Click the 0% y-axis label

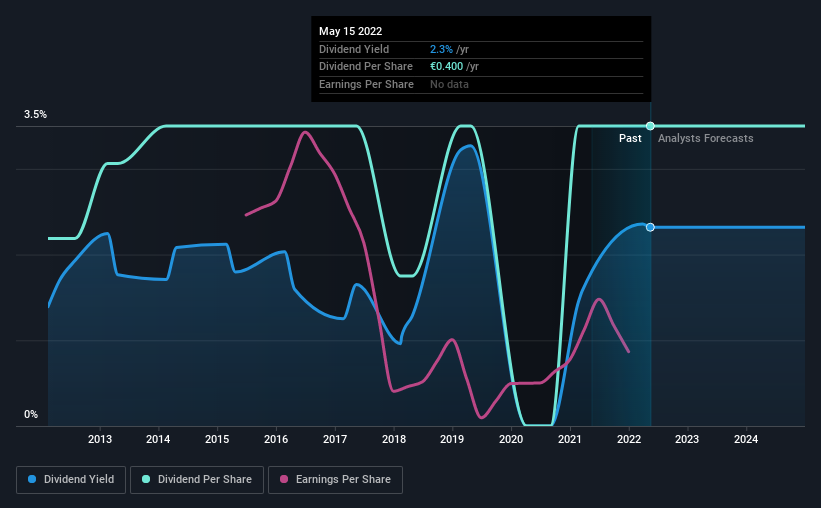(x=31, y=414)
